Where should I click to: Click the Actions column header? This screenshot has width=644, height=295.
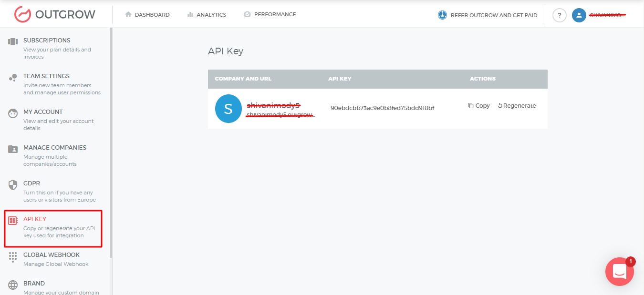pos(482,79)
